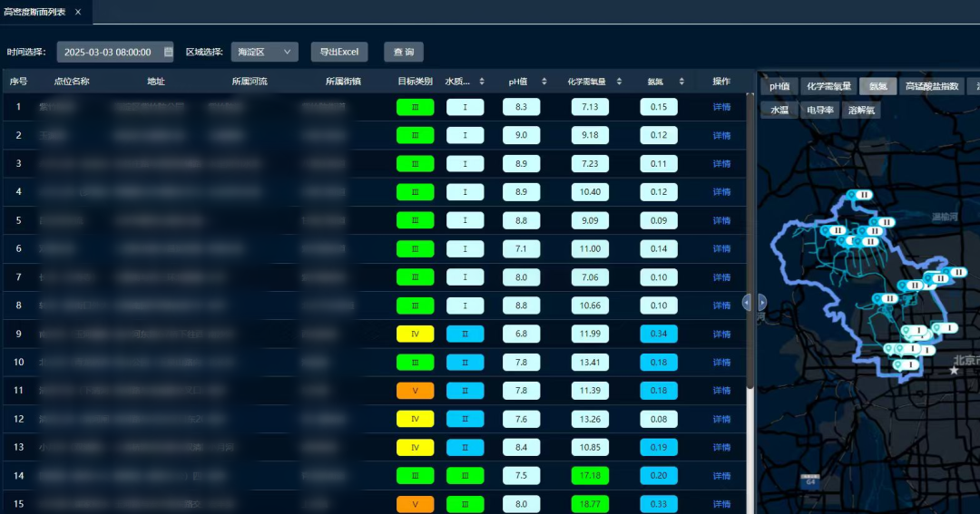Click the 查询 button
The image size is (980, 514).
[x=404, y=53]
